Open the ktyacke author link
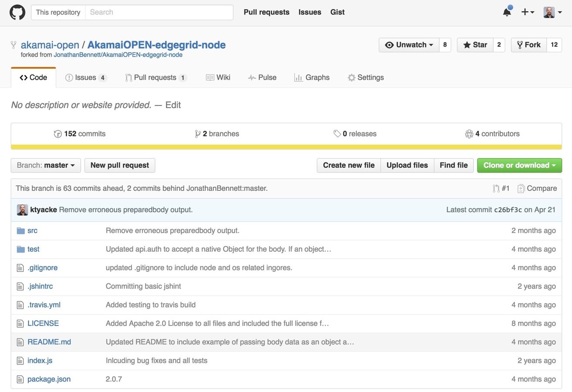The height and width of the screenshot is (392, 572). pyautogui.click(x=44, y=210)
